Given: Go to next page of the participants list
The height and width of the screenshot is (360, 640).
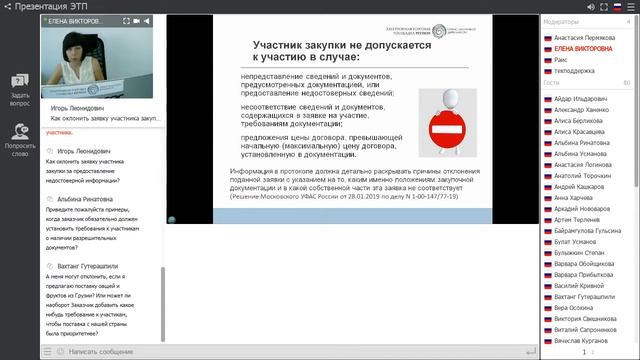Looking at the screenshot, I should click(x=593, y=352).
